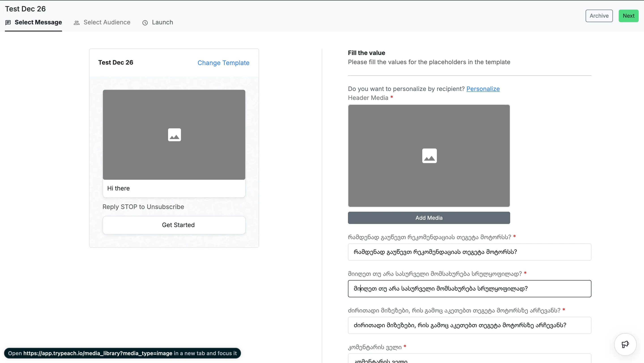The width and height of the screenshot is (644, 363).
Task: Click the Add Media button
Action: [x=429, y=218]
